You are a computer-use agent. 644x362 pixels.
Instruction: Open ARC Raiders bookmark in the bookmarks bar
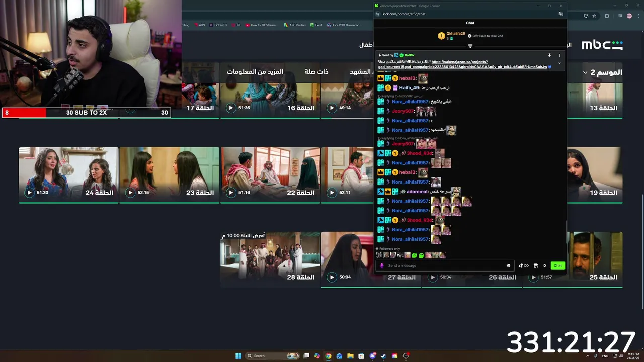tap(294, 25)
